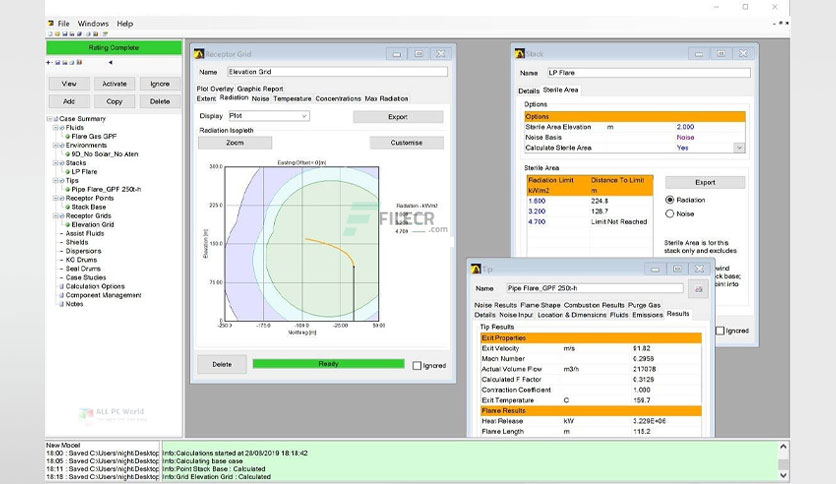Open the Help menu
The height and width of the screenshot is (484, 836).
[125, 23]
